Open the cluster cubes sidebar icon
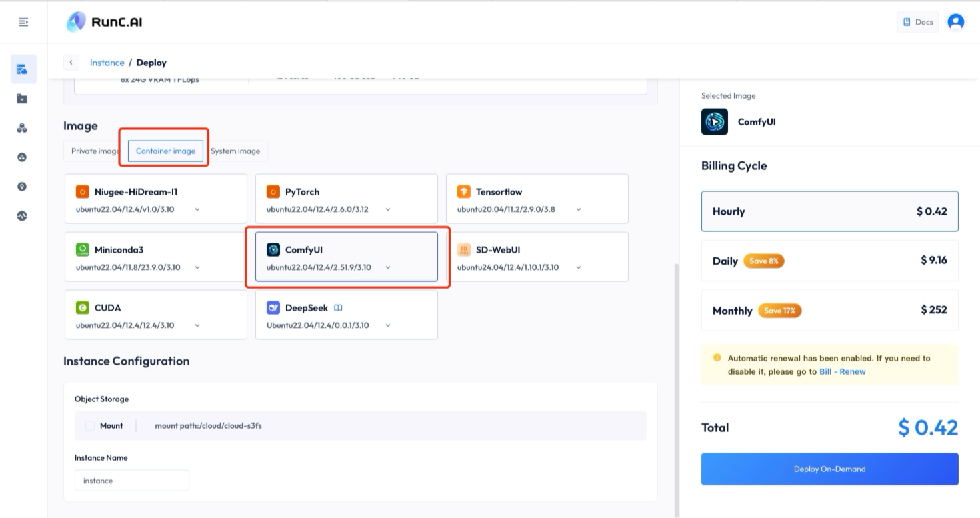980x518 pixels. coord(22,128)
